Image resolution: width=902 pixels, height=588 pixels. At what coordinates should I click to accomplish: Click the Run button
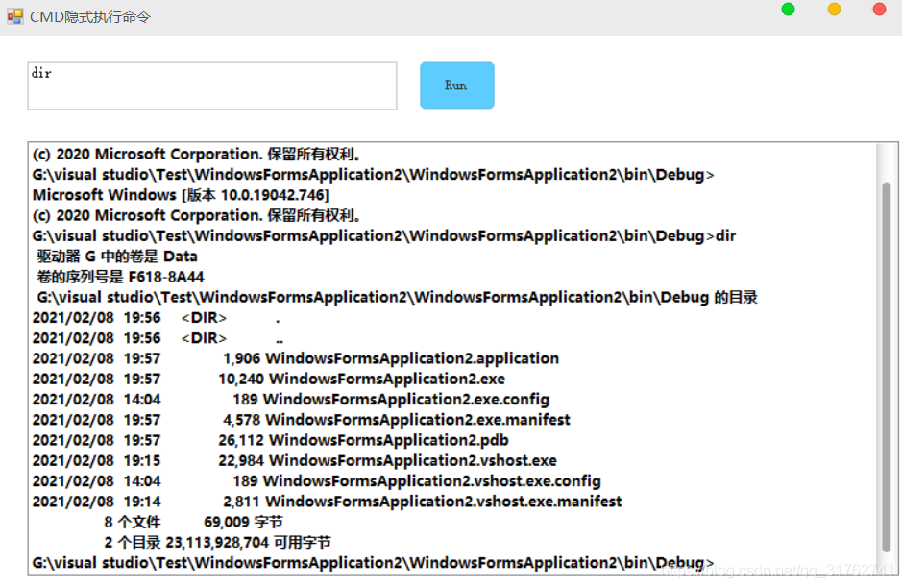click(456, 86)
